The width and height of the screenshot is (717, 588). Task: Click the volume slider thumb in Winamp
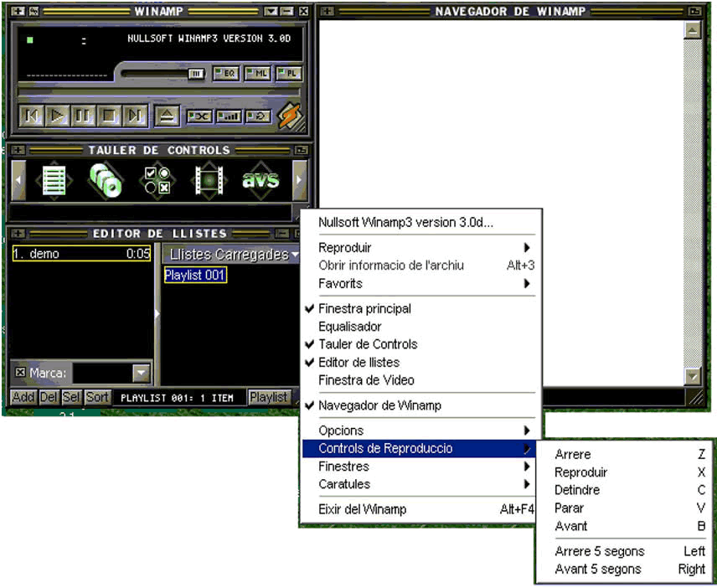[196, 74]
